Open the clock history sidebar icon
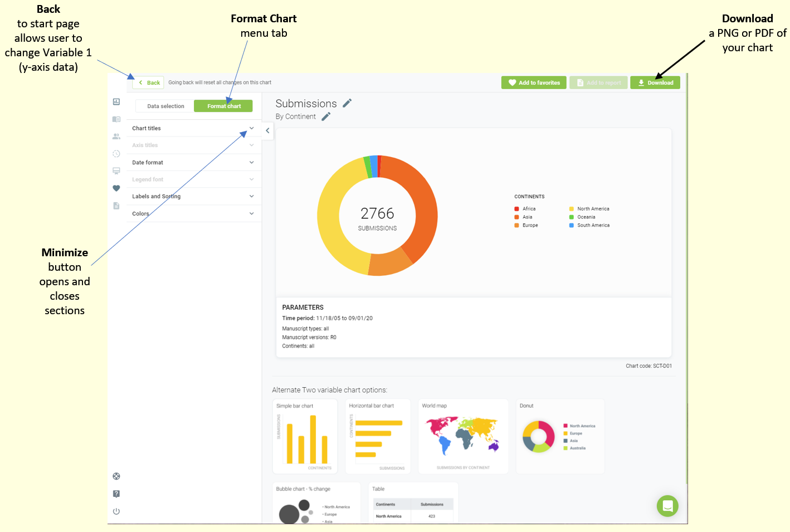 coord(116,154)
